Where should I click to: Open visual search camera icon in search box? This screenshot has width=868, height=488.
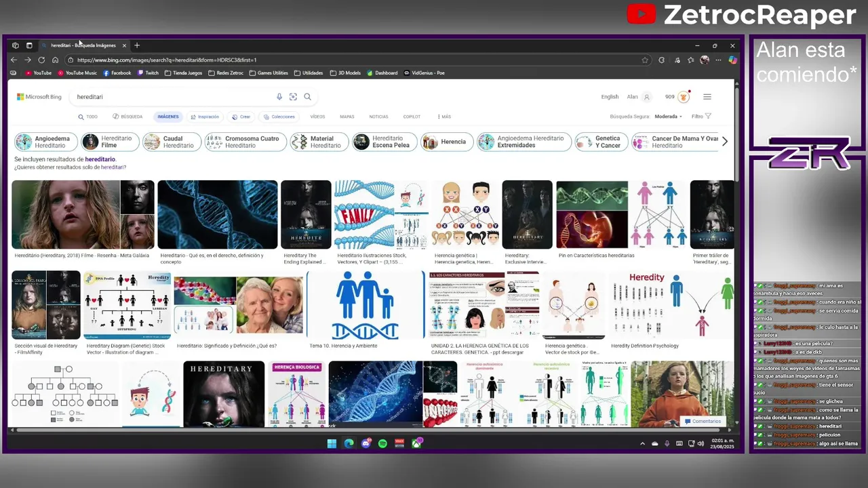pos(293,97)
